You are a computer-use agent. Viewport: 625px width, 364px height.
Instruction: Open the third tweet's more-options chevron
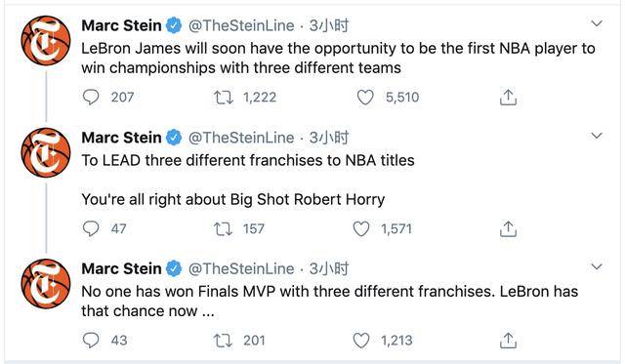[x=597, y=266]
